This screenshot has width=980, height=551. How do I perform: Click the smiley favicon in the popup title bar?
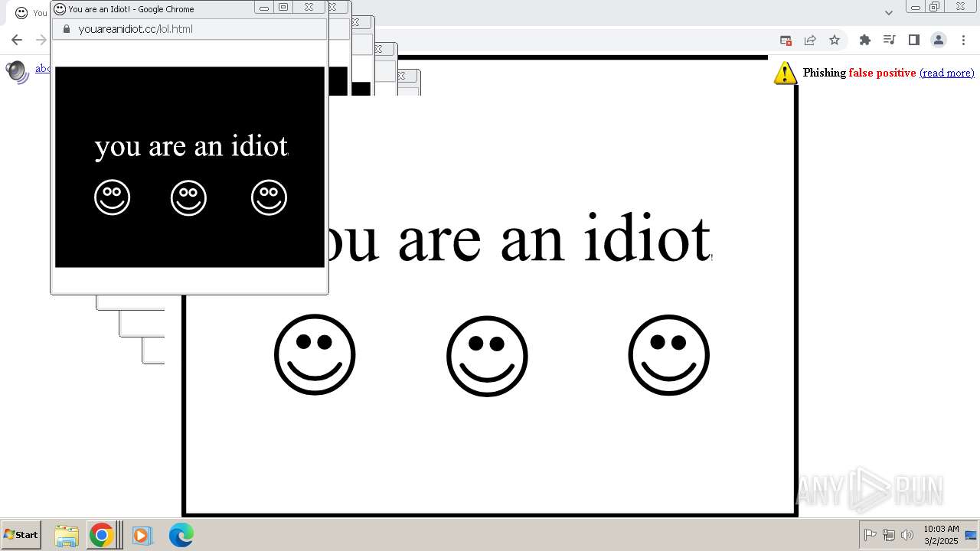click(60, 9)
